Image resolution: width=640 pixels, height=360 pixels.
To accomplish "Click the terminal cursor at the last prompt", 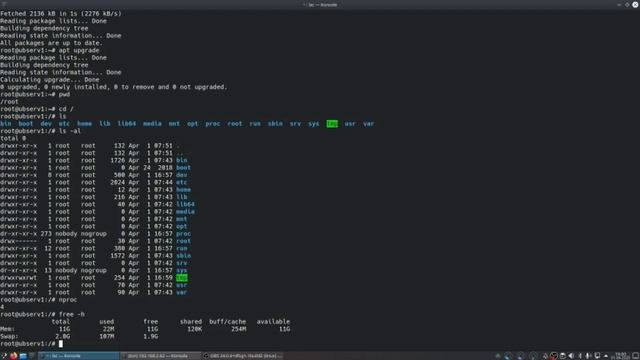I will (x=61, y=344).
